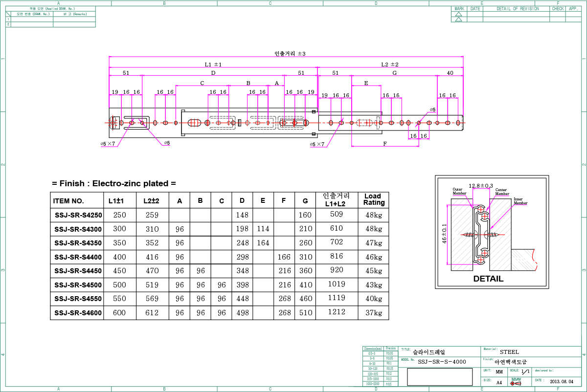This screenshot has height=392, width=587.
Task: Click the DETAIL caption under the section view
Action: 488,279
